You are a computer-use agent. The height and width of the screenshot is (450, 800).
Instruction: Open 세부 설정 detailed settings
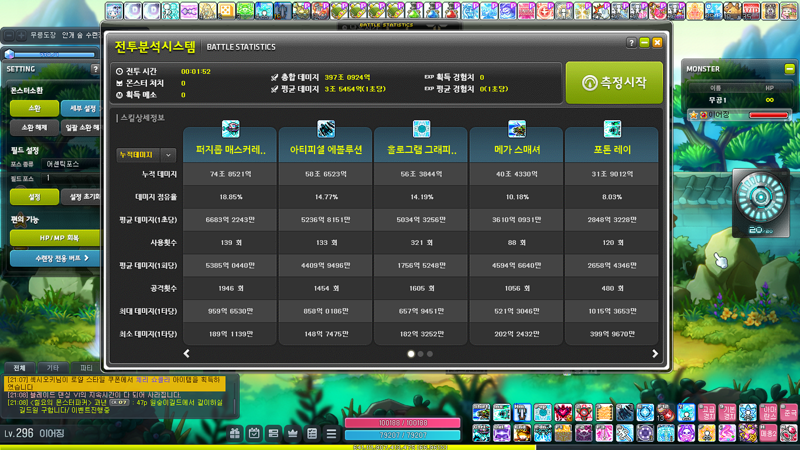coord(81,108)
